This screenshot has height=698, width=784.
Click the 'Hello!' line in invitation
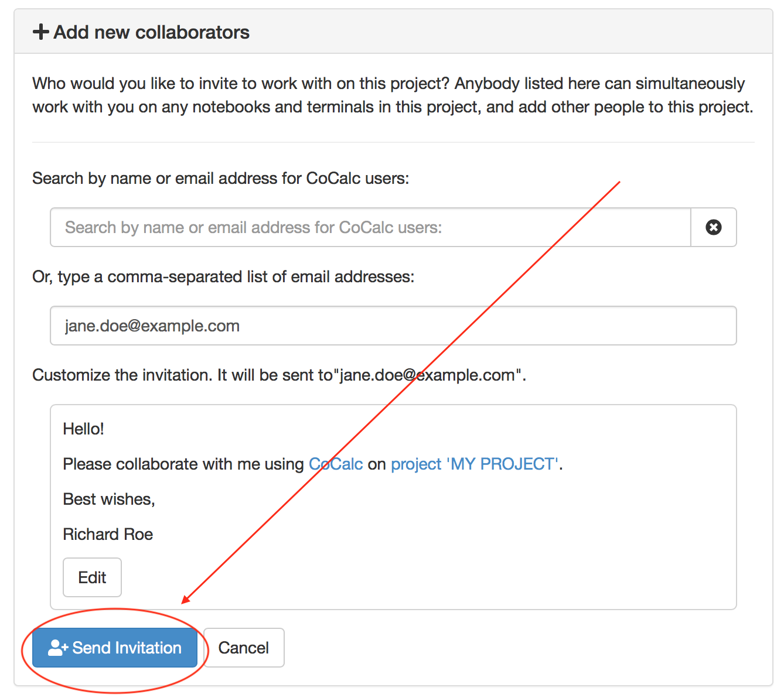[x=83, y=429]
